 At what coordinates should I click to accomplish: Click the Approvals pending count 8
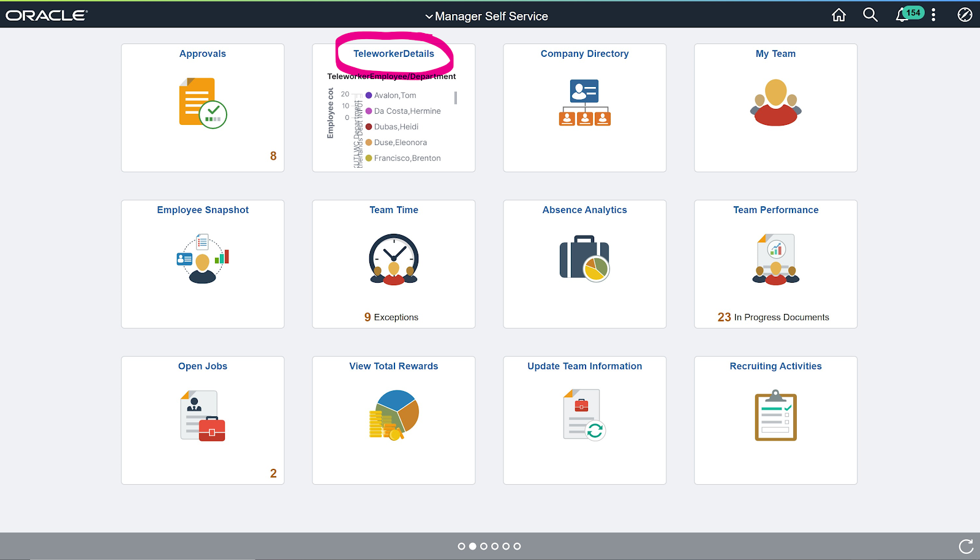(x=273, y=156)
